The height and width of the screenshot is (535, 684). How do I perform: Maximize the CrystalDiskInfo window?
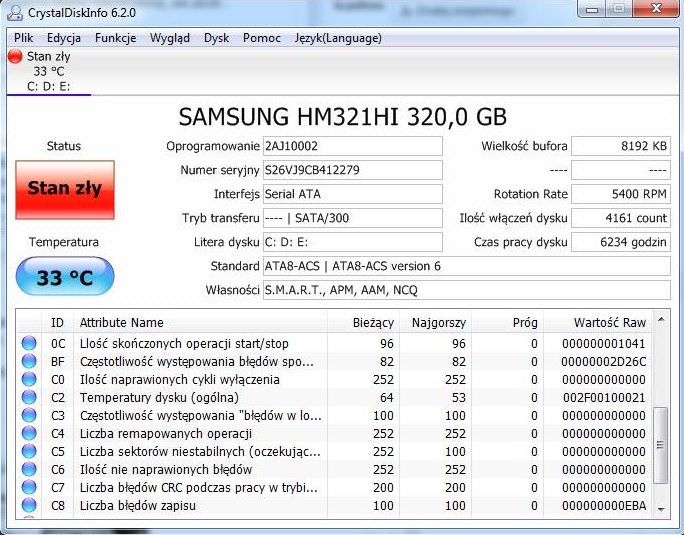click(x=619, y=9)
